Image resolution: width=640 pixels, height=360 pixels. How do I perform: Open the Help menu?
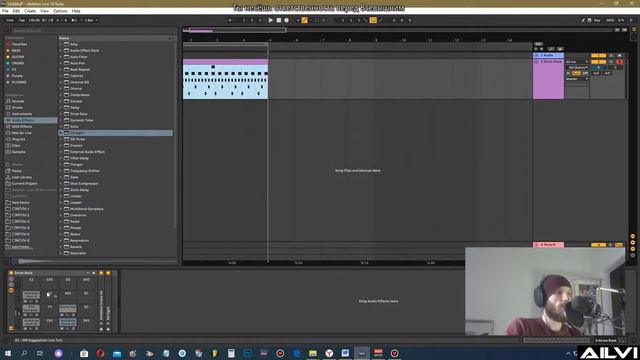76,11
